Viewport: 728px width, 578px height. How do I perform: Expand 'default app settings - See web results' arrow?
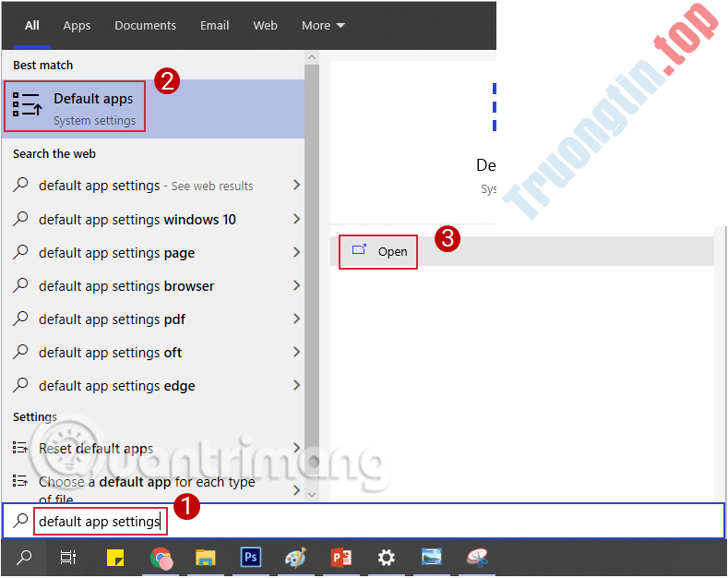[x=296, y=185]
